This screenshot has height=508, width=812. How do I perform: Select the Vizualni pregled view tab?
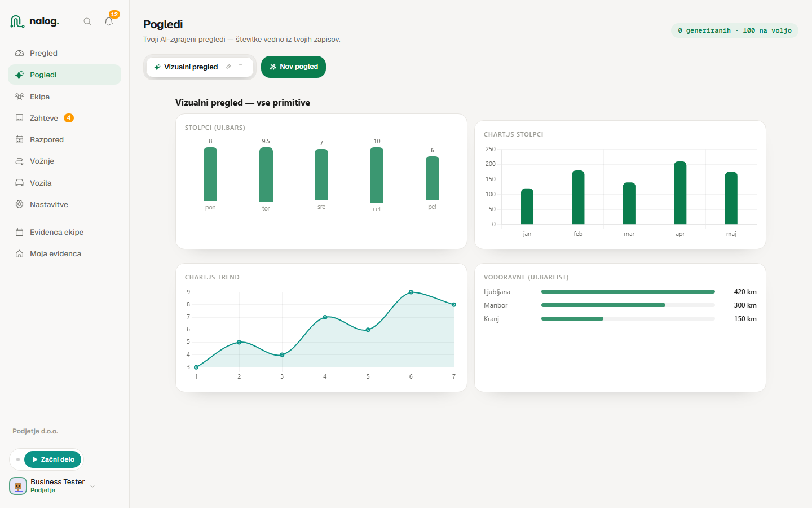(x=186, y=67)
